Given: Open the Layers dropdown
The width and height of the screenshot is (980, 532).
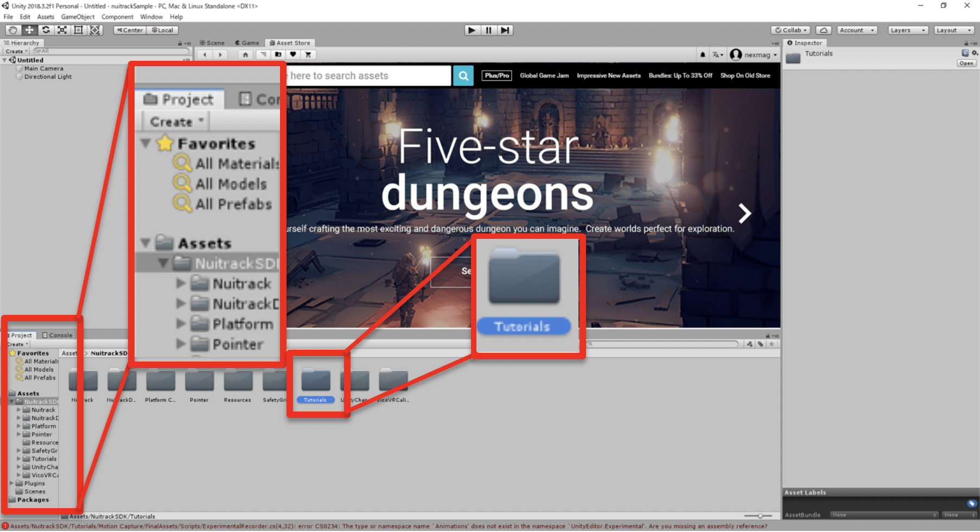Looking at the screenshot, I should (908, 30).
